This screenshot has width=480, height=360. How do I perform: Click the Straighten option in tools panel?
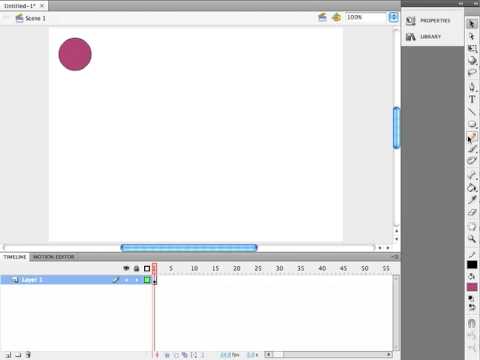point(472,348)
